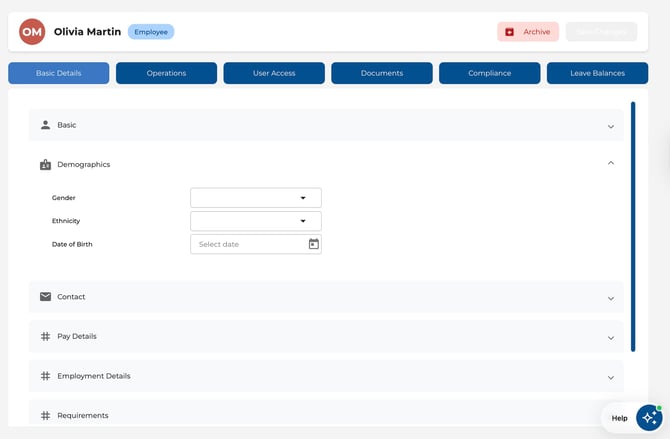The image size is (670, 439).
Task: Click the Date of Birth field
Action: [248, 244]
